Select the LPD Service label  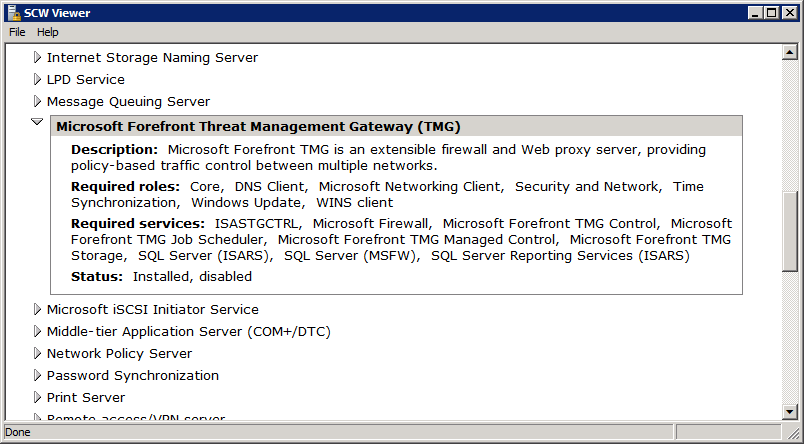(86, 79)
